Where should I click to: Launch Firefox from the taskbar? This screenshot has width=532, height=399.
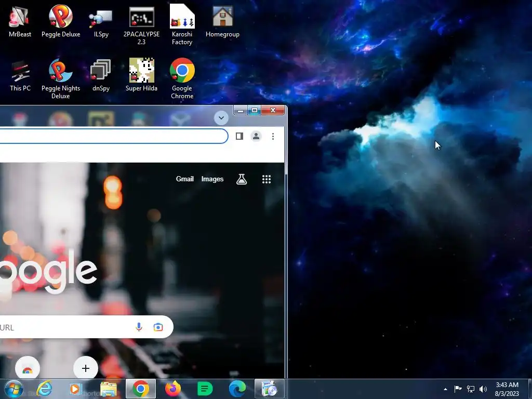(173, 389)
